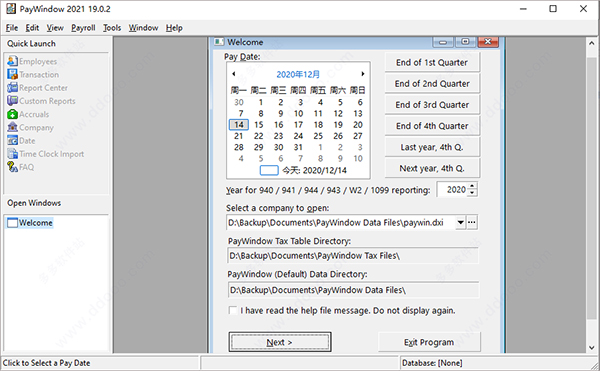Tick the 'I have read the help file message' checkbox
Viewport: 600px width, 371px height.
click(x=233, y=310)
